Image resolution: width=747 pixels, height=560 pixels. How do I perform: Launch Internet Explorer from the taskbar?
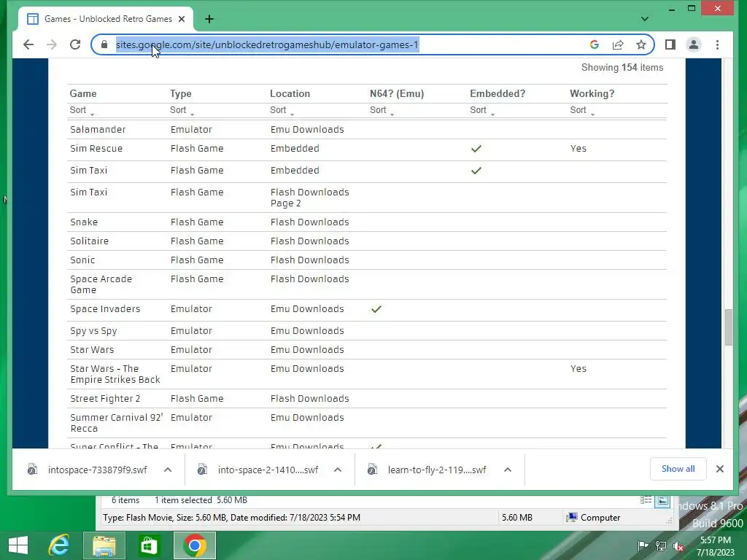(59, 545)
